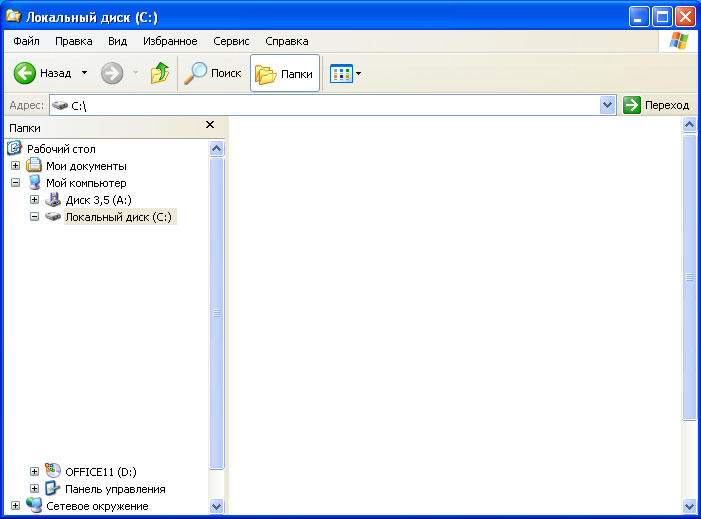Select the OFFICE11 (D:) label
Screen dimensions: 701x519
click(x=101, y=472)
